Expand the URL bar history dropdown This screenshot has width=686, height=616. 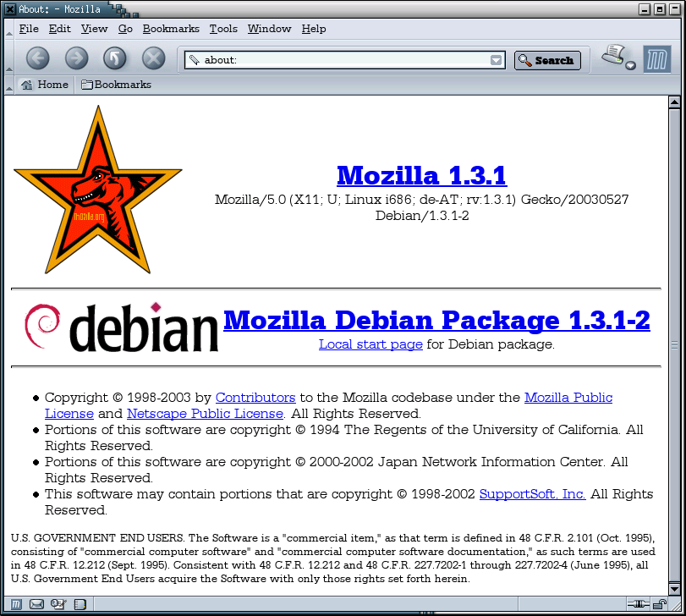click(x=497, y=60)
